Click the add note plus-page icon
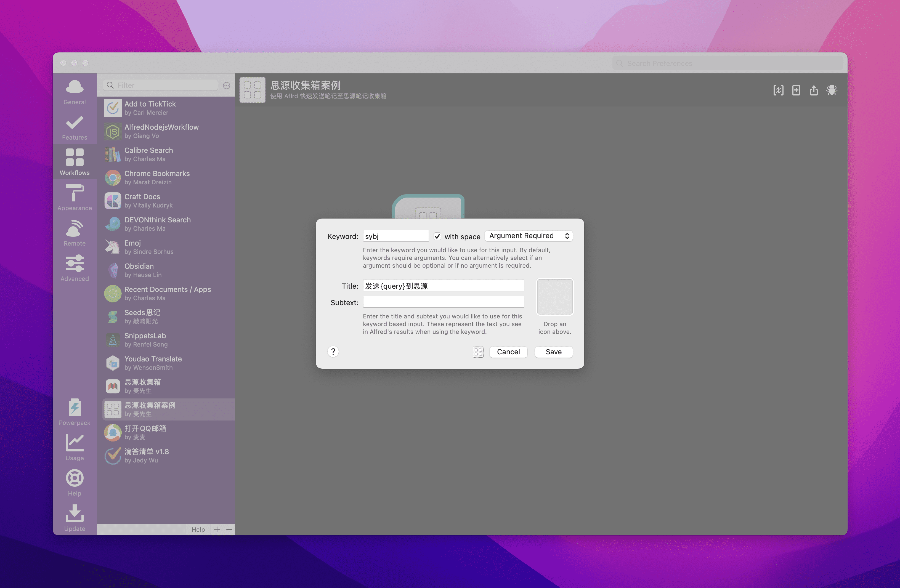This screenshot has height=588, width=900. tap(796, 90)
